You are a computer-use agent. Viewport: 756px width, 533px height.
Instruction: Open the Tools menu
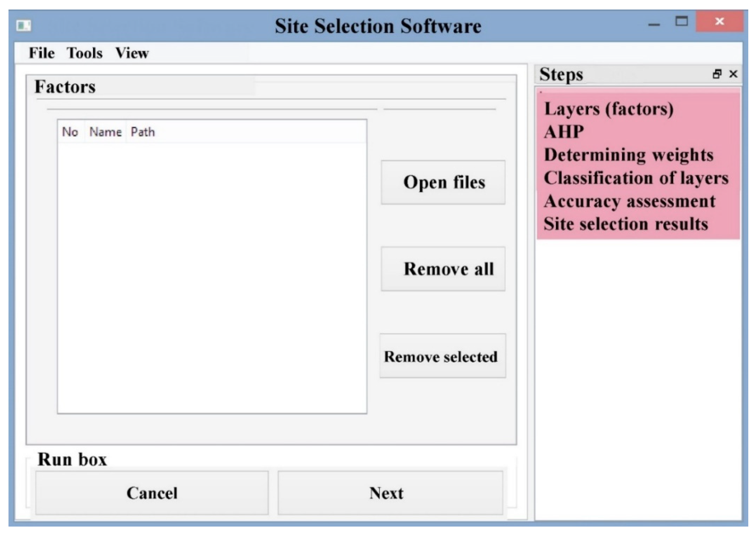pos(85,53)
